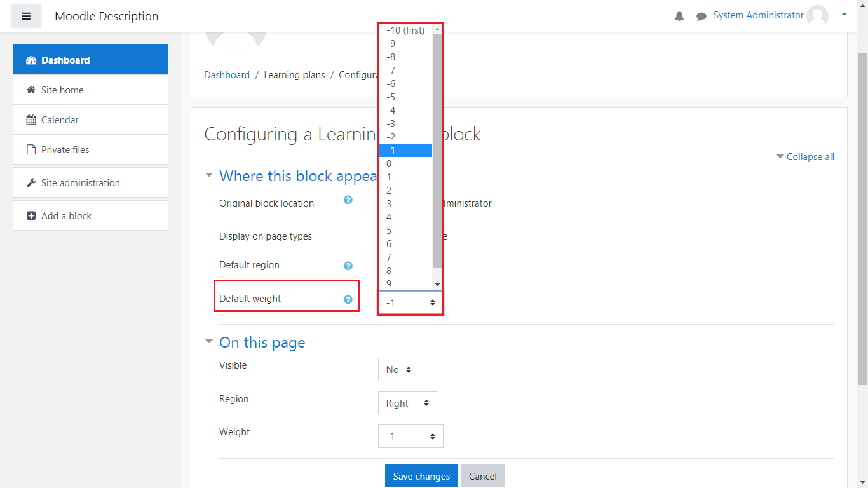The width and height of the screenshot is (868, 488).
Task: Click the dropdown list scroll-down arrow
Action: [437, 284]
